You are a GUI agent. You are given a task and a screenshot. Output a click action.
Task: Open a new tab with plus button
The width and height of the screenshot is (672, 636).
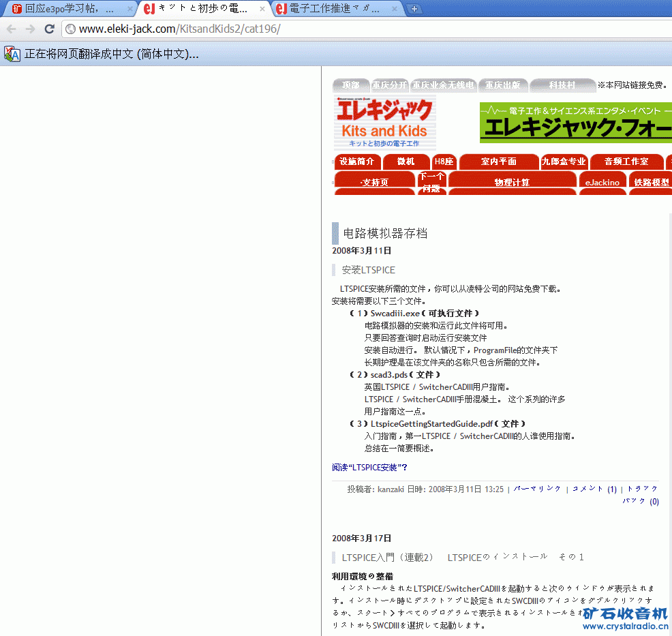[414, 9]
